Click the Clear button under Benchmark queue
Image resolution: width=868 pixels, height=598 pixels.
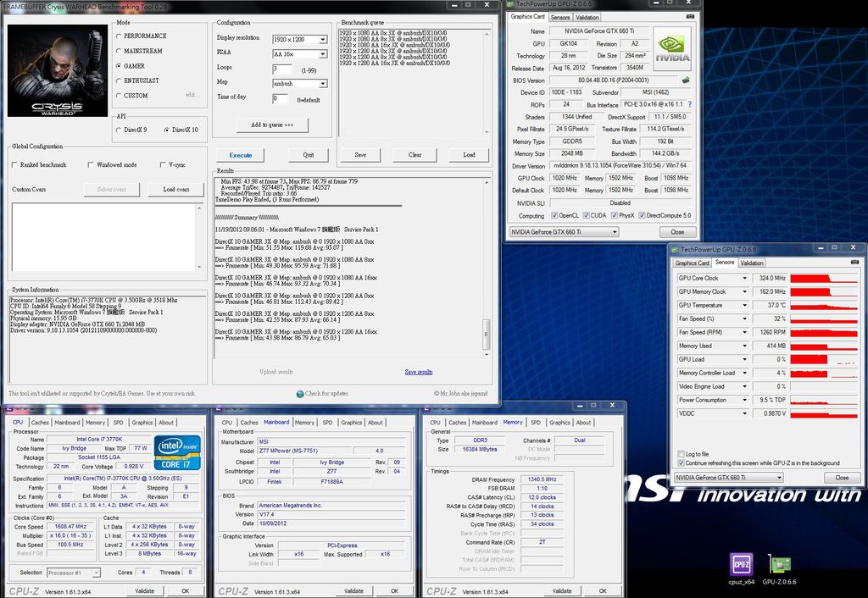click(415, 155)
